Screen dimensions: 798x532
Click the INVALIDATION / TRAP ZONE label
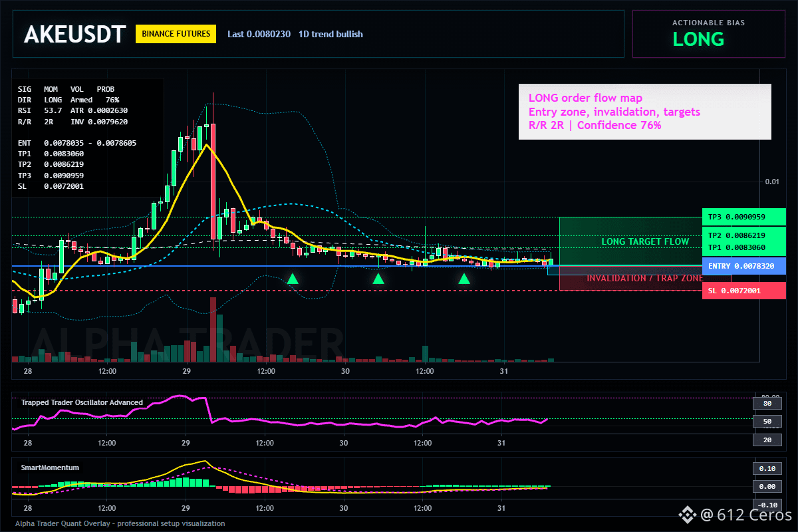(x=644, y=278)
